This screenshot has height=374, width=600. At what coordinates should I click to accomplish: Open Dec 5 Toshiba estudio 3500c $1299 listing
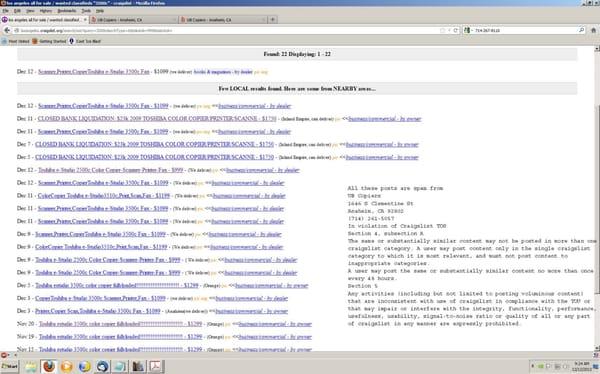tap(117, 285)
